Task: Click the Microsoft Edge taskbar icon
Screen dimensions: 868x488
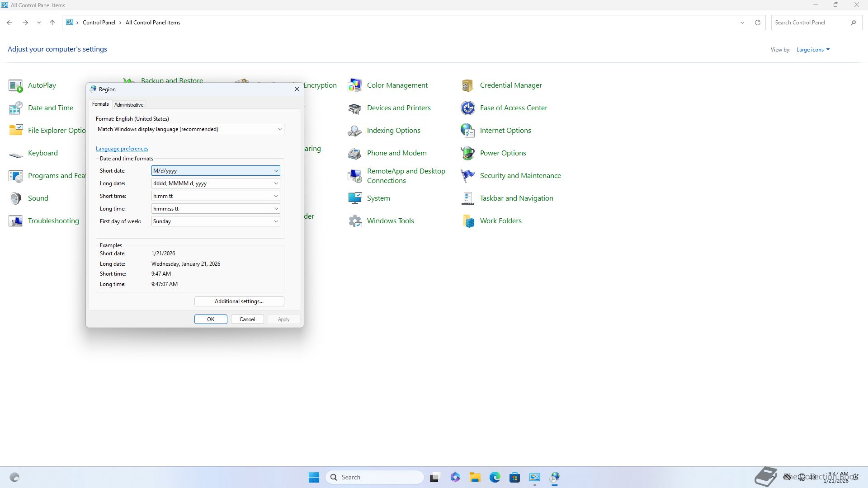Action: coord(495,477)
